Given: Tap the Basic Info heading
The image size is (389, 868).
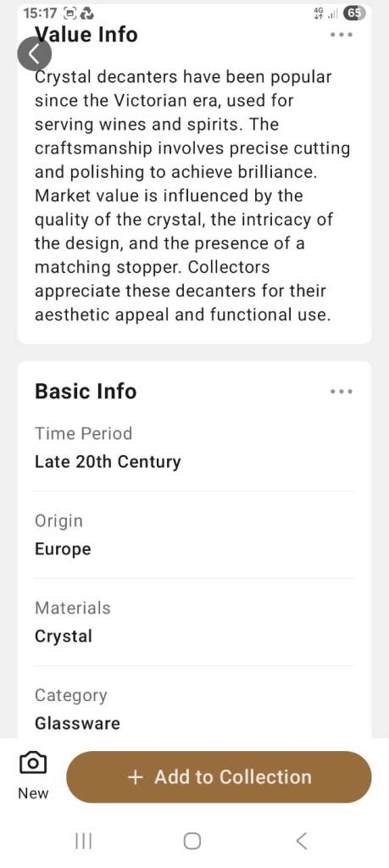Looking at the screenshot, I should pyautogui.click(x=86, y=391).
